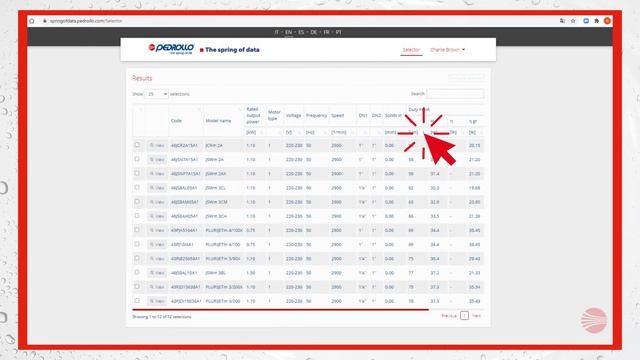
Task: Select model name JSWm 2AX cell
Action: point(216,173)
